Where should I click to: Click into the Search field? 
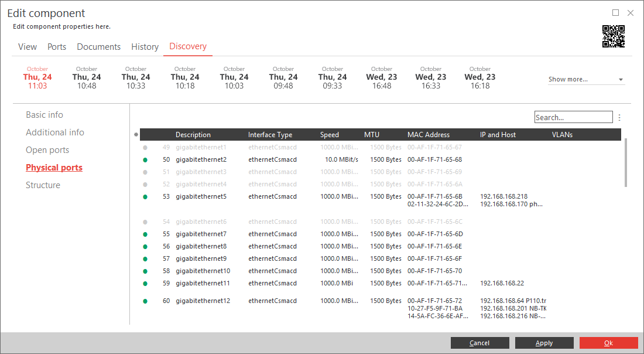[x=573, y=117]
